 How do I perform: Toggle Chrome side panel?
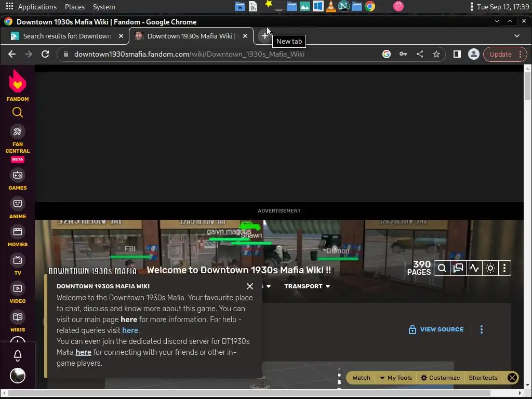tap(457, 54)
